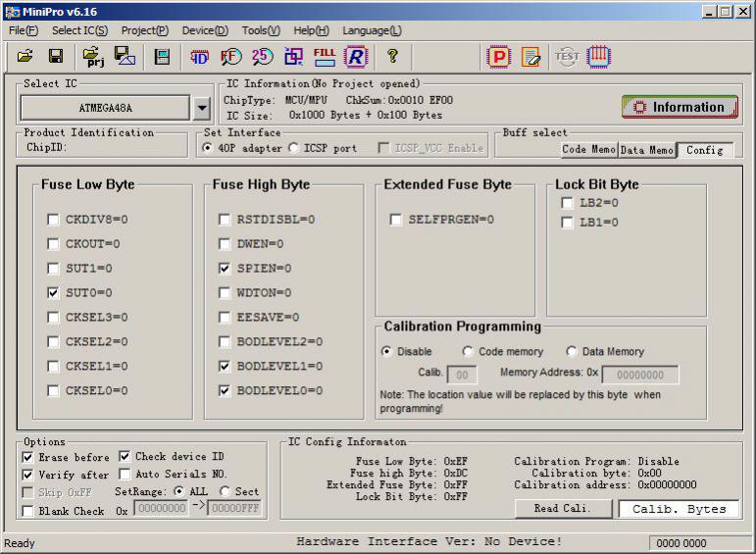The height and width of the screenshot is (554, 756).
Task: Select Code memory calibration radio option
Action: coord(468,352)
